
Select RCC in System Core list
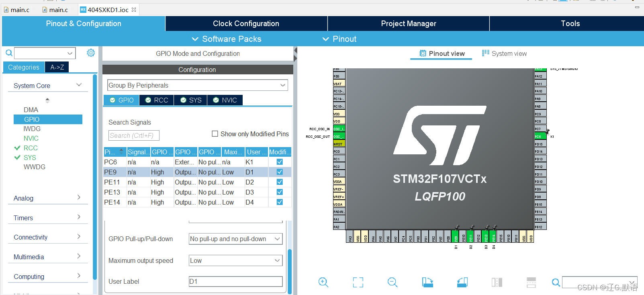coord(31,148)
